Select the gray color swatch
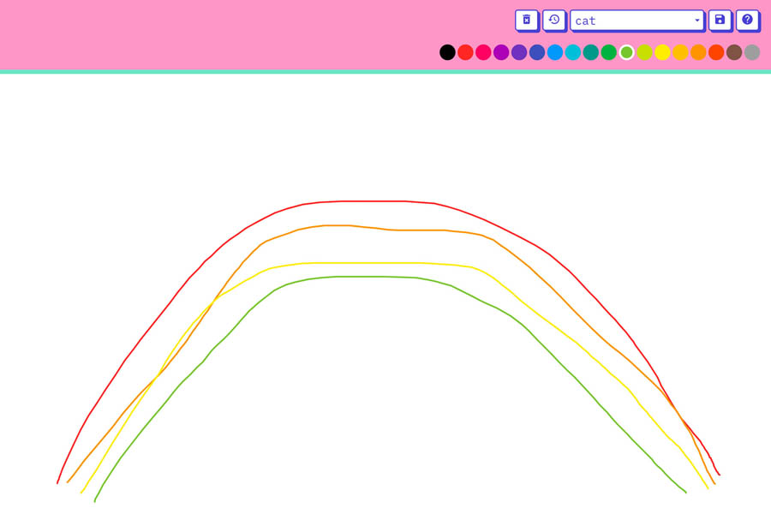 [x=752, y=52]
